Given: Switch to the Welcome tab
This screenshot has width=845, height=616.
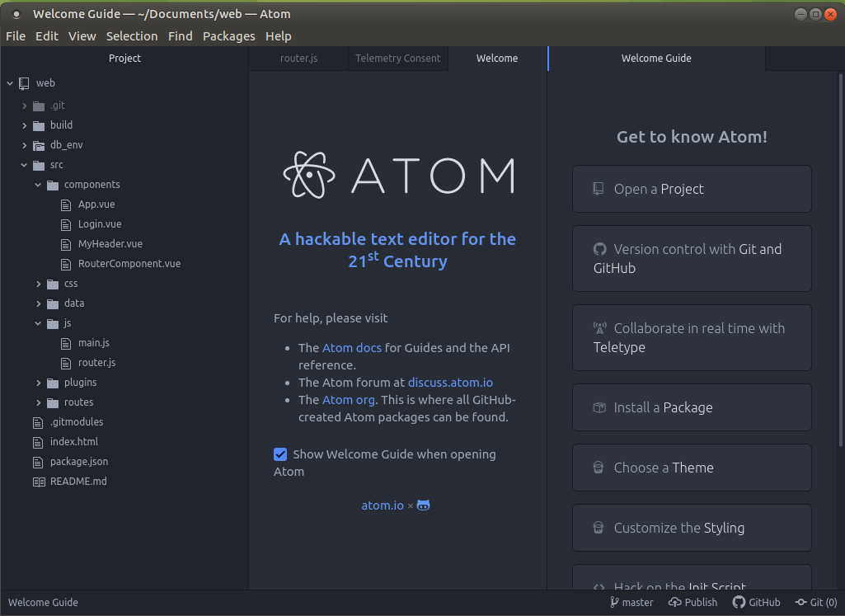Looking at the screenshot, I should [x=497, y=59].
